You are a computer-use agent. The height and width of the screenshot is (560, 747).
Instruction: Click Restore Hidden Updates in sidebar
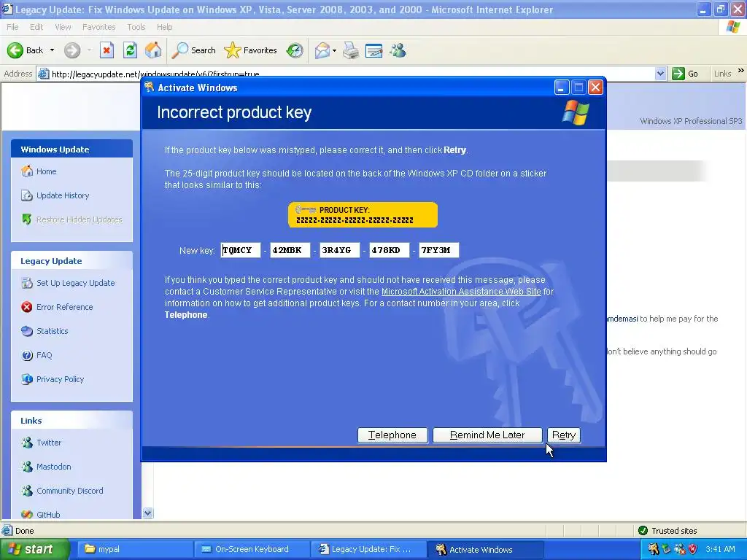pos(79,219)
